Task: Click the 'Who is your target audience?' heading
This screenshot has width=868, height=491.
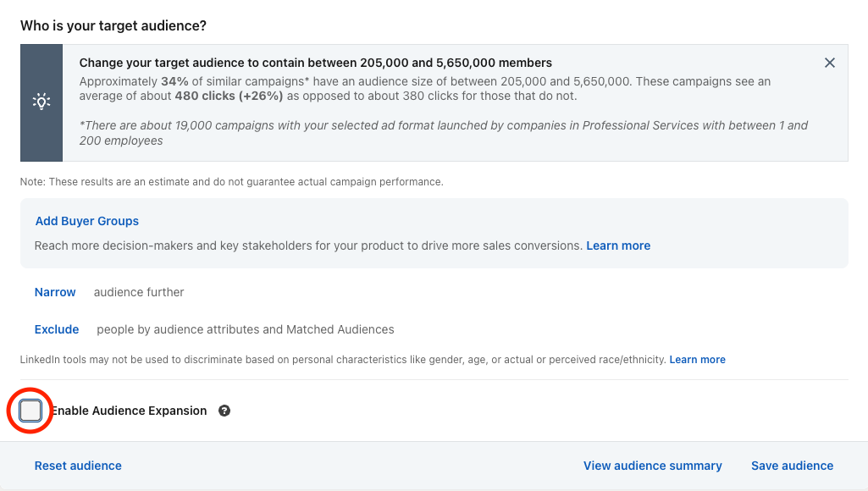Action: (x=113, y=25)
